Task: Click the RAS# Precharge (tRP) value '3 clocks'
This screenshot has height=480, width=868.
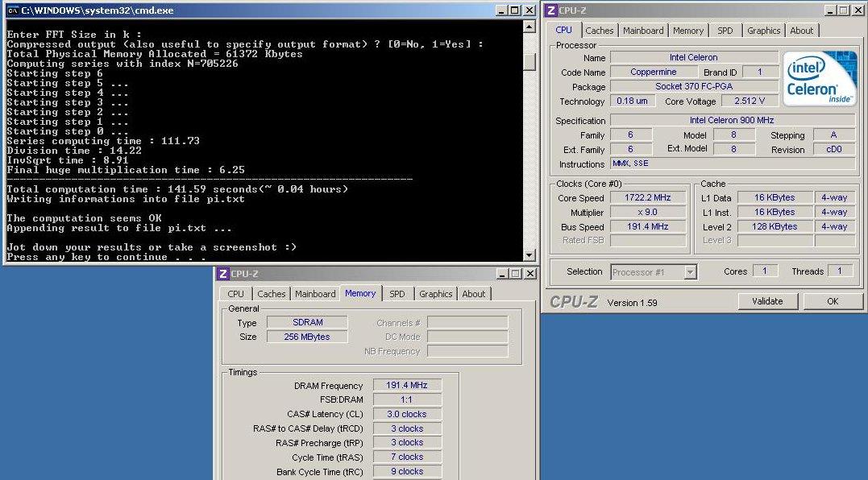Action: (408, 442)
